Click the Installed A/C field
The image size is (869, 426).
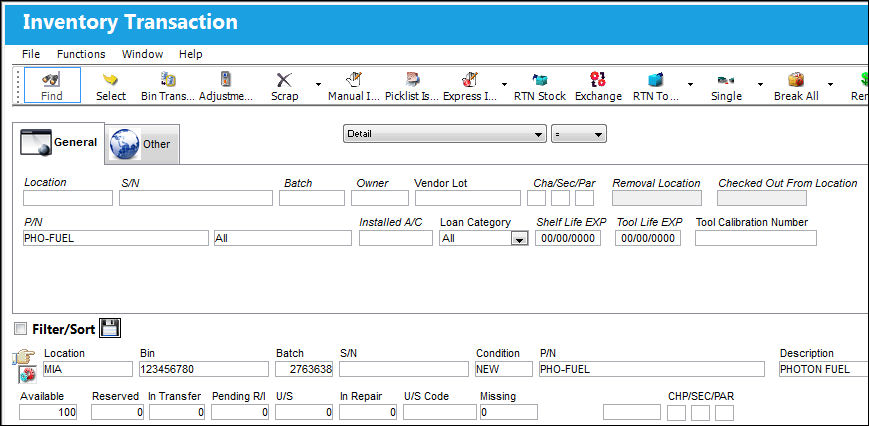pyautogui.click(x=396, y=238)
